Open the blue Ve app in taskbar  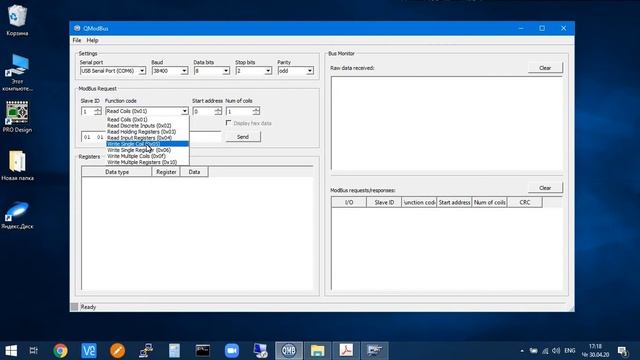(x=89, y=351)
